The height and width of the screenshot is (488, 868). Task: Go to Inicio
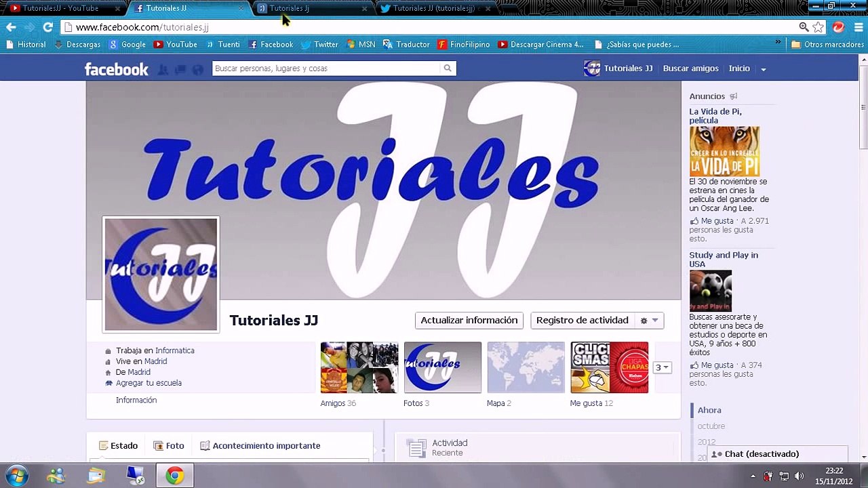(739, 68)
